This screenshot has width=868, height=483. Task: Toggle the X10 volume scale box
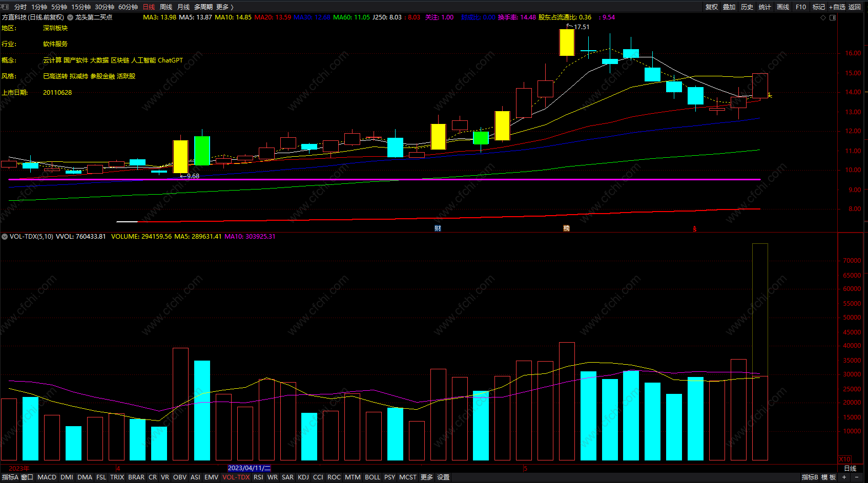tap(844, 459)
